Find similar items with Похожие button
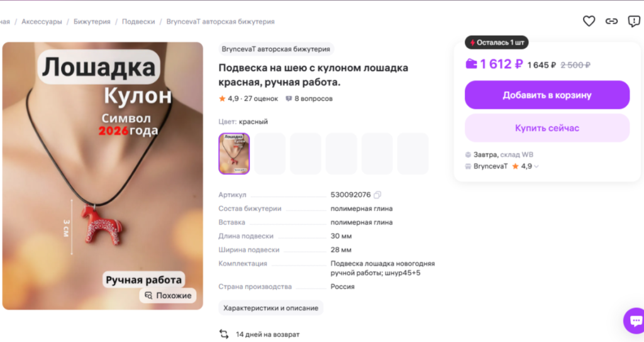 point(168,295)
